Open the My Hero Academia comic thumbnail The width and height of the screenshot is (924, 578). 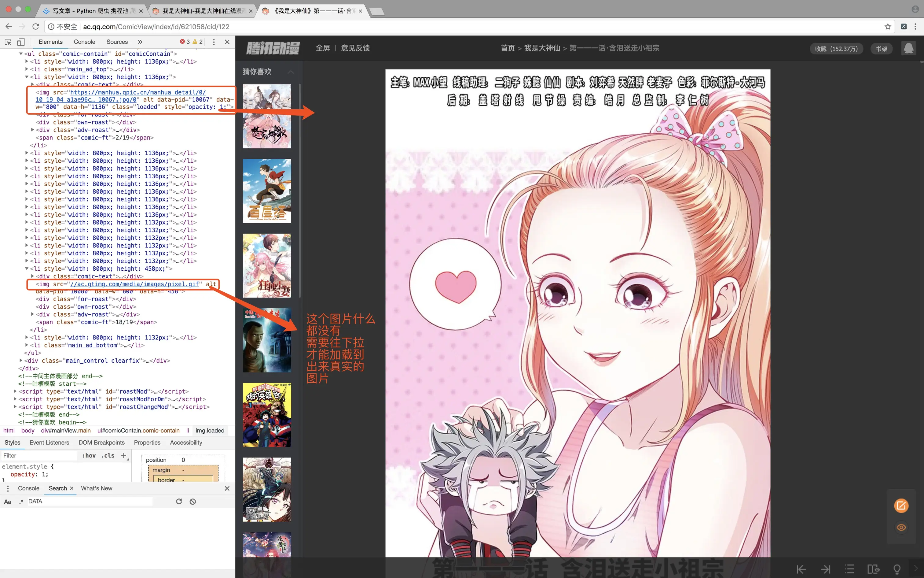click(x=267, y=415)
